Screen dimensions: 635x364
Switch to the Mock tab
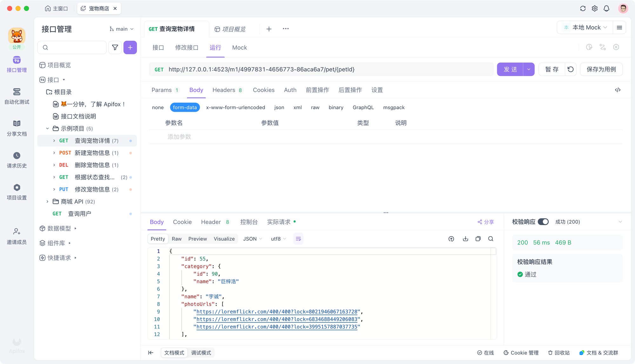pyautogui.click(x=239, y=47)
